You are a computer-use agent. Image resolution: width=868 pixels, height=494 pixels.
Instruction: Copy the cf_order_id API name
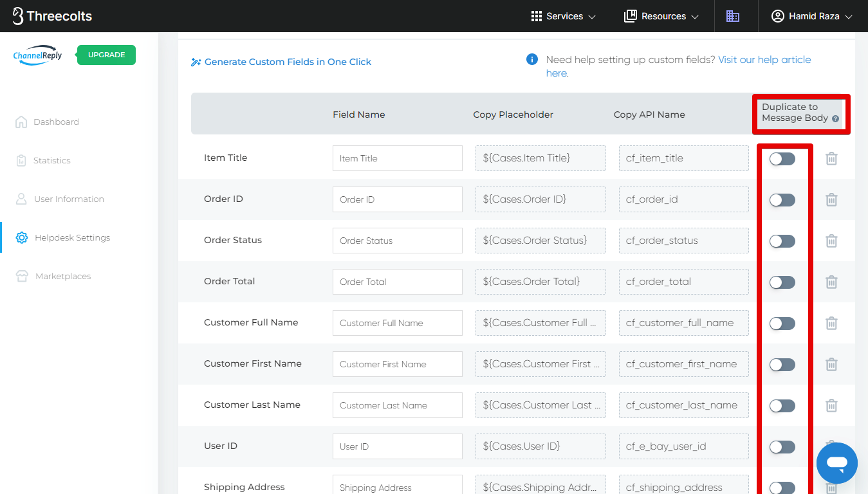pos(683,199)
